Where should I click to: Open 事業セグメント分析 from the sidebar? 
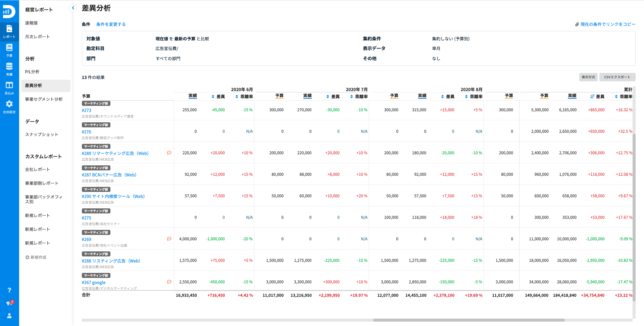[x=44, y=99]
